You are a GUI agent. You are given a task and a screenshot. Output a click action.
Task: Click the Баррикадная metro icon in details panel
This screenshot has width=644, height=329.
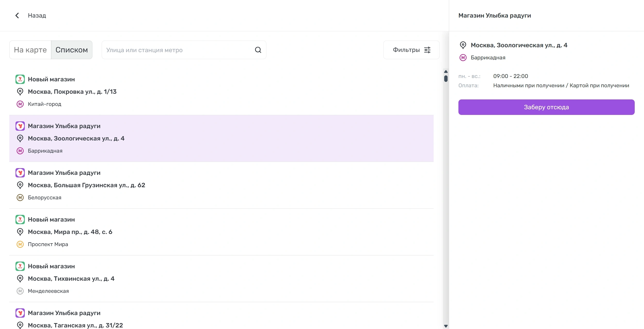pyautogui.click(x=463, y=58)
